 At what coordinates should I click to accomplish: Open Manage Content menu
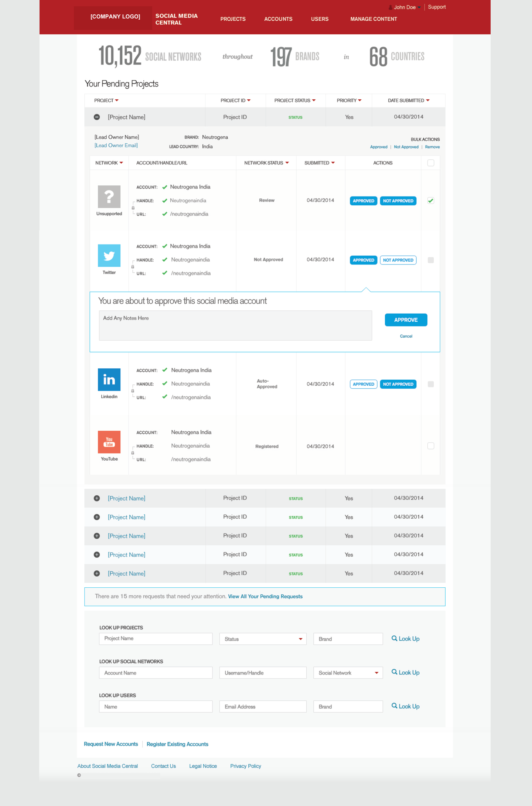374,19
